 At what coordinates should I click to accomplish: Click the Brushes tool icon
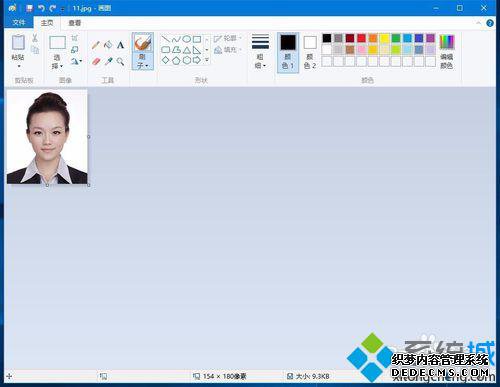pos(143,43)
